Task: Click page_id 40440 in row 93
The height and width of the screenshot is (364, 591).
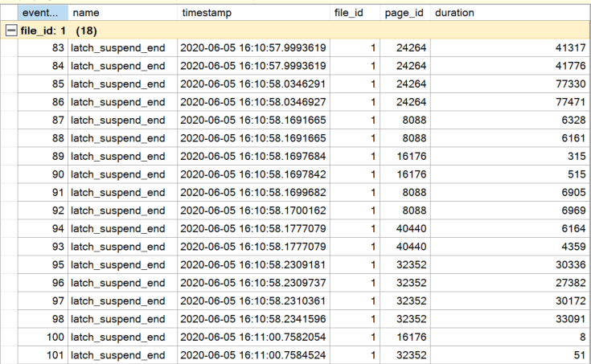Action: (411, 247)
